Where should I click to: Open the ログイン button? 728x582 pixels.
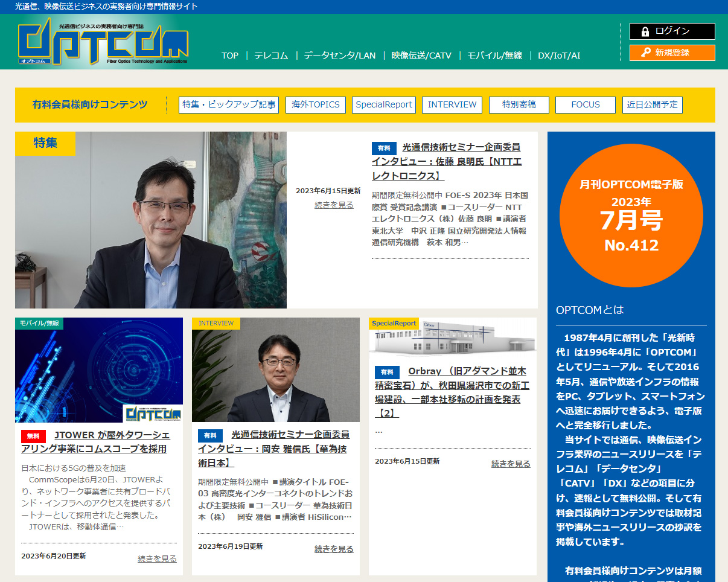pyautogui.click(x=672, y=31)
